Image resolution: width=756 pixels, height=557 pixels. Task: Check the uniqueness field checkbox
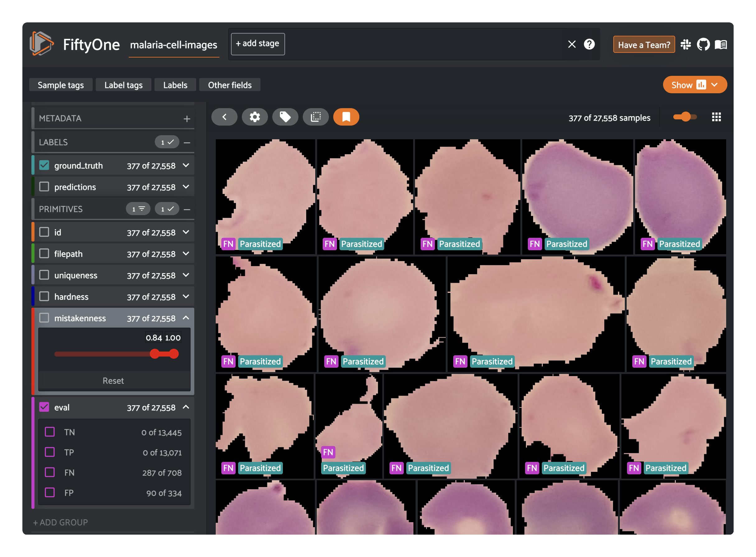(x=44, y=275)
